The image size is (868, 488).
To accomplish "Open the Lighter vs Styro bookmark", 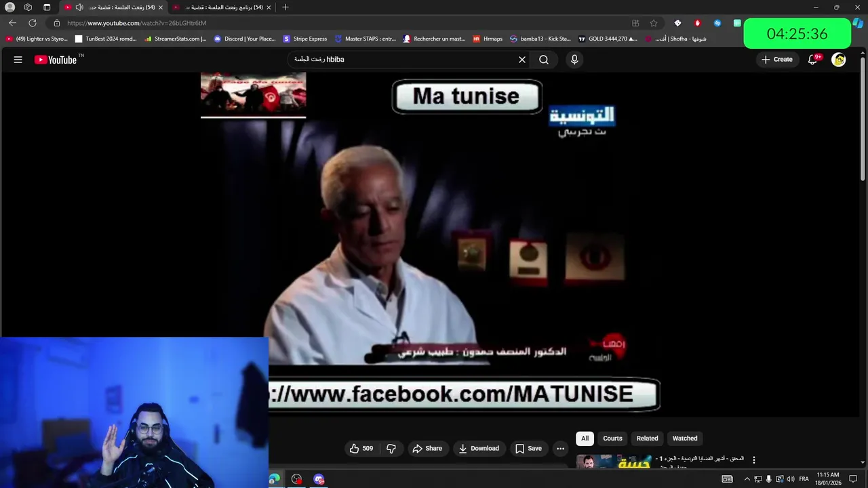I will point(37,39).
